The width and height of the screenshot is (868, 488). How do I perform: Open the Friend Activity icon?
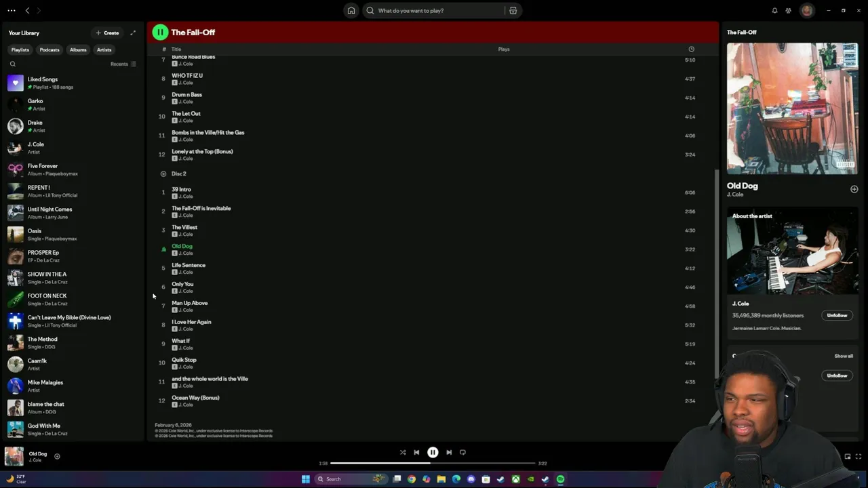788,10
